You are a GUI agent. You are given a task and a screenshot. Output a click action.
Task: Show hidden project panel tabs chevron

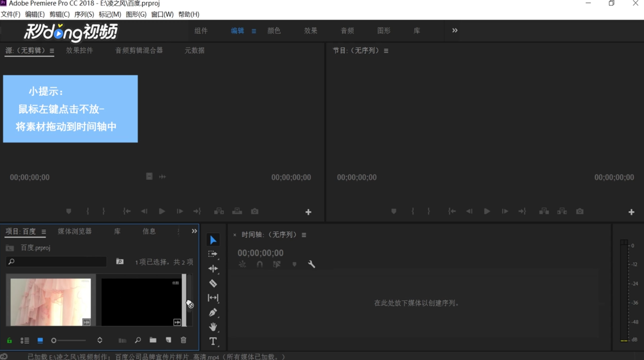[x=194, y=231]
